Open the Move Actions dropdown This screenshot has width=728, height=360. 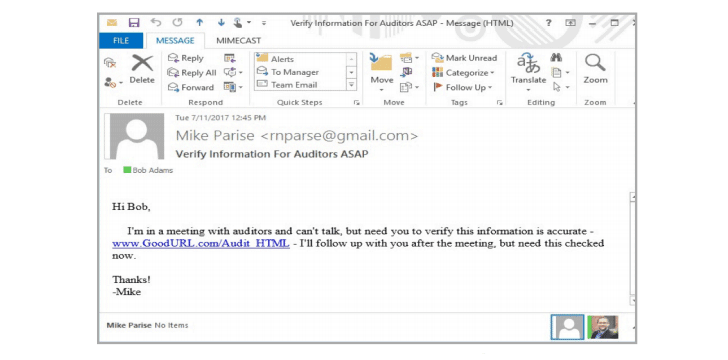coord(409,87)
